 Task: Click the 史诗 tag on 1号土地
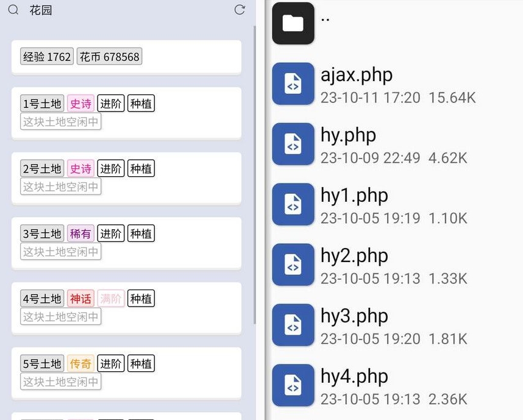[x=80, y=104]
